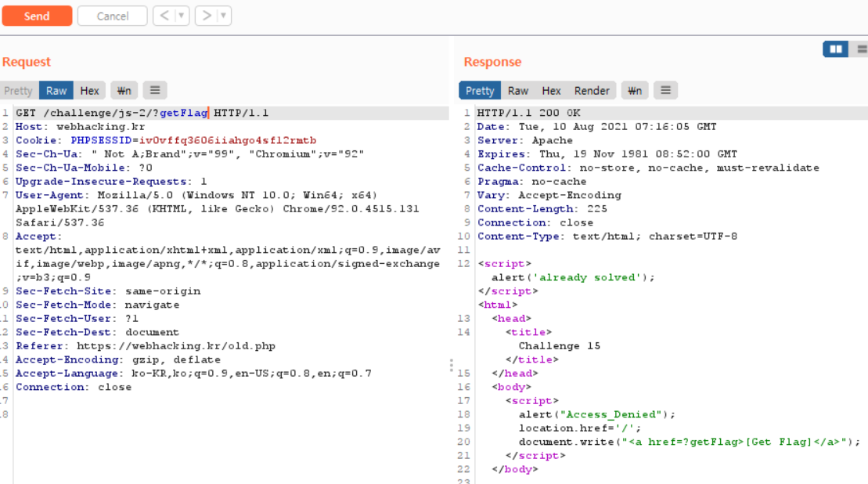This screenshot has height=484, width=868.
Task: Click the Content-Type header in response
Action: (x=607, y=237)
